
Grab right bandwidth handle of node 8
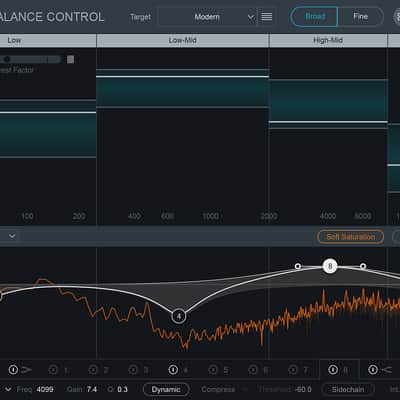pyautogui.click(x=363, y=266)
